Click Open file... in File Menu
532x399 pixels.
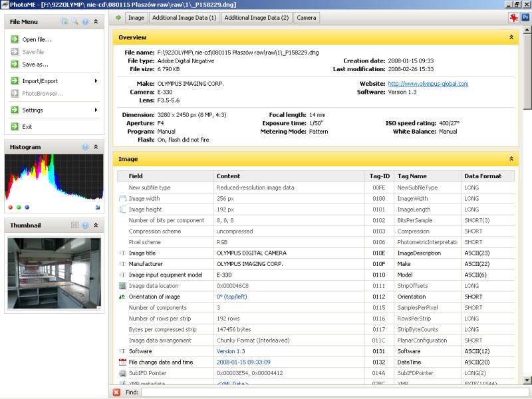point(37,39)
